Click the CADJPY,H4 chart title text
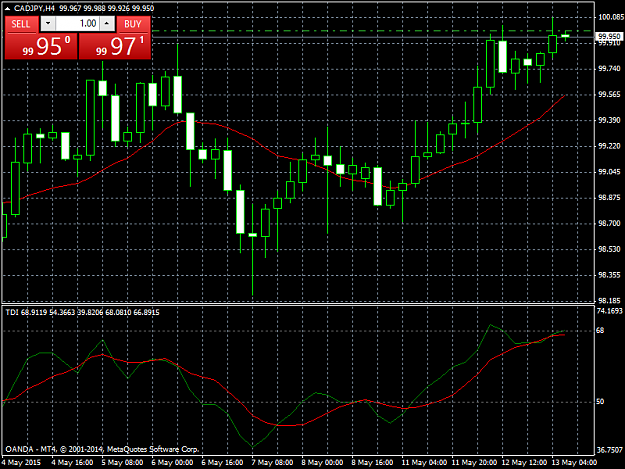The width and height of the screenshot is (625, 469). point(34,8)
